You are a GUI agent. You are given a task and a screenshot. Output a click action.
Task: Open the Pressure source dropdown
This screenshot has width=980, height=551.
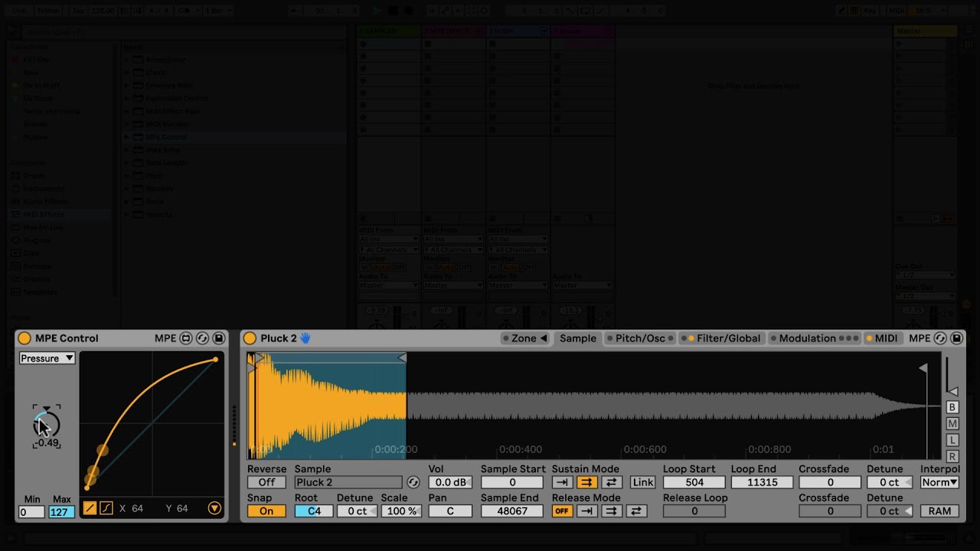coord(47,358)
